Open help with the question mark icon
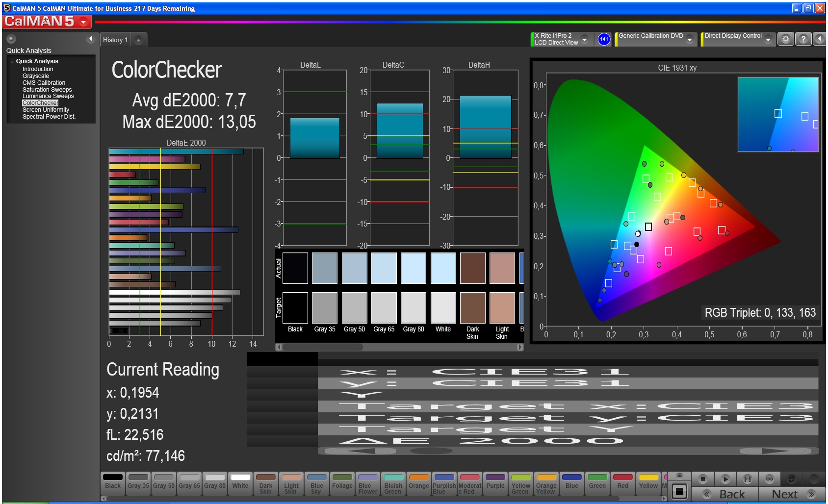 (803, 39)
